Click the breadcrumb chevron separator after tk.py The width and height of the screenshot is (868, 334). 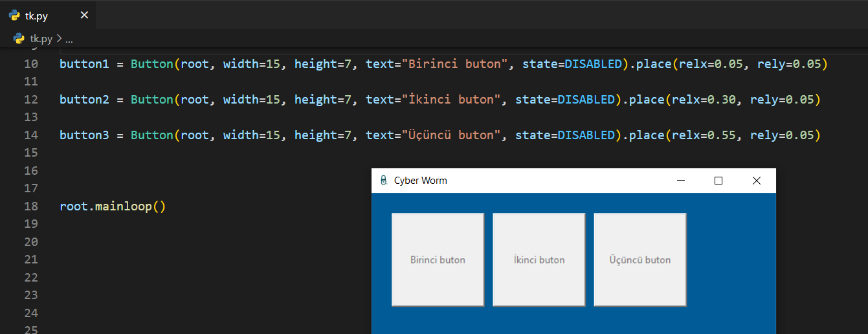[x=59, y=39]
